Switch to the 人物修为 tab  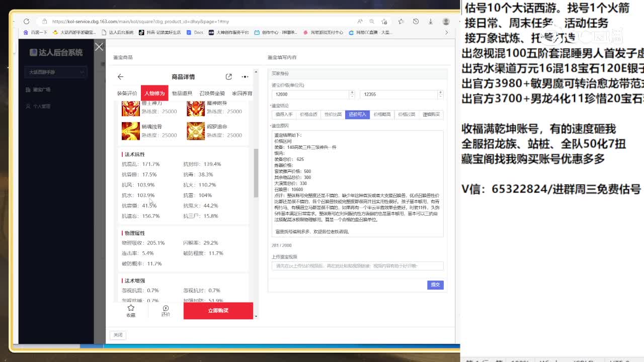(x=154, y=94)
